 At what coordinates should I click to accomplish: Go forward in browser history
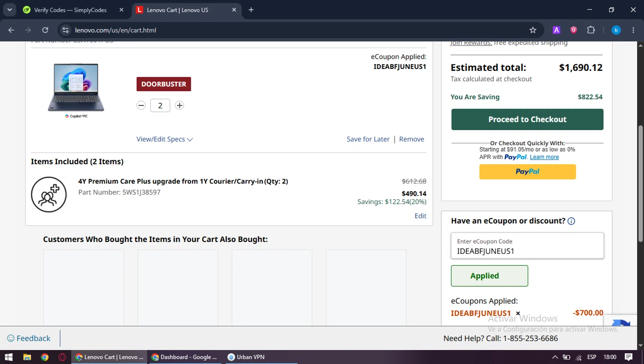click(x=28, y=30)
